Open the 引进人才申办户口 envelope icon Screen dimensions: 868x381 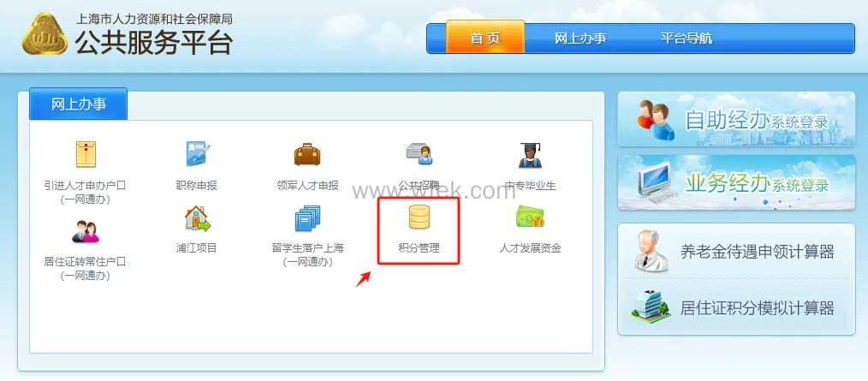(86, 154)
